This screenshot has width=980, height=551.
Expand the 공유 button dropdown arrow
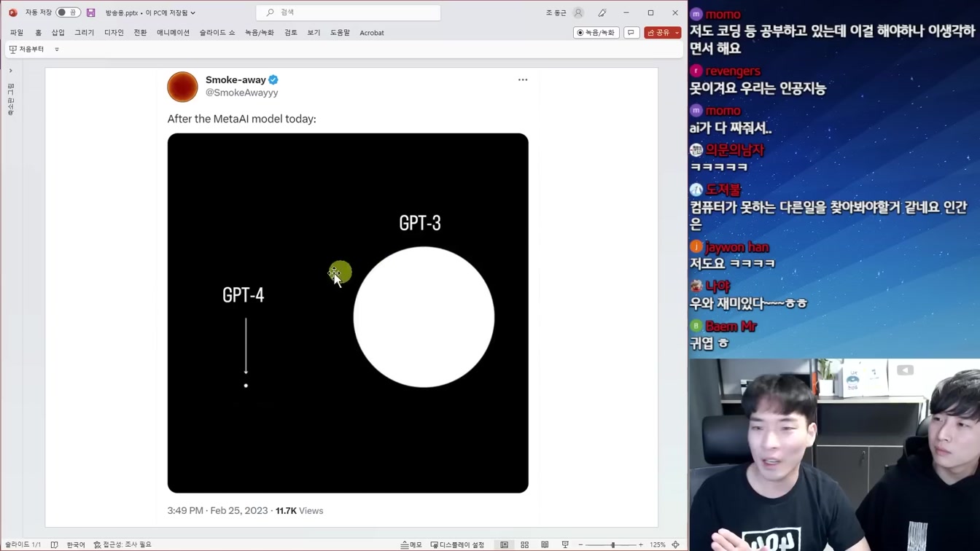pyautogui.click(x=677, y=33)
